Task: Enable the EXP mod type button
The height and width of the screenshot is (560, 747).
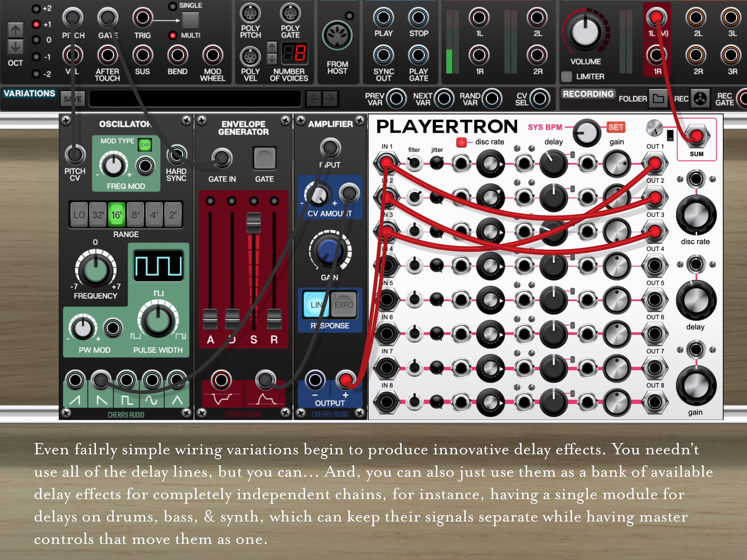Action: pos(145,145)
